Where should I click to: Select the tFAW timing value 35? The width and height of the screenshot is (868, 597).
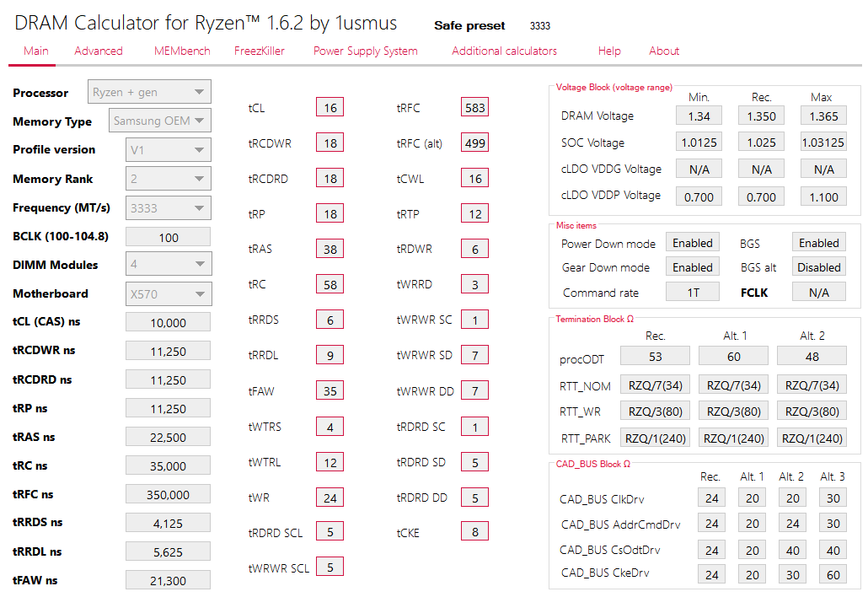click(x=330, y=391)
